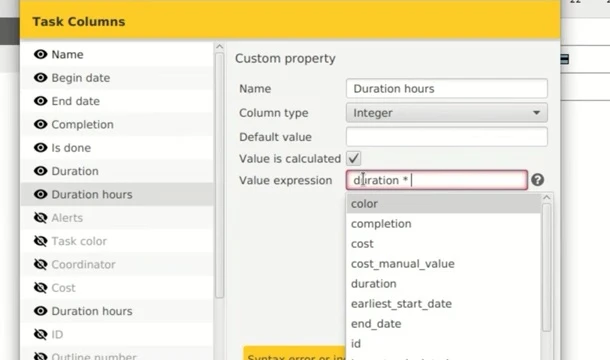Click the column list scroll-up arrow

[219, 47]
